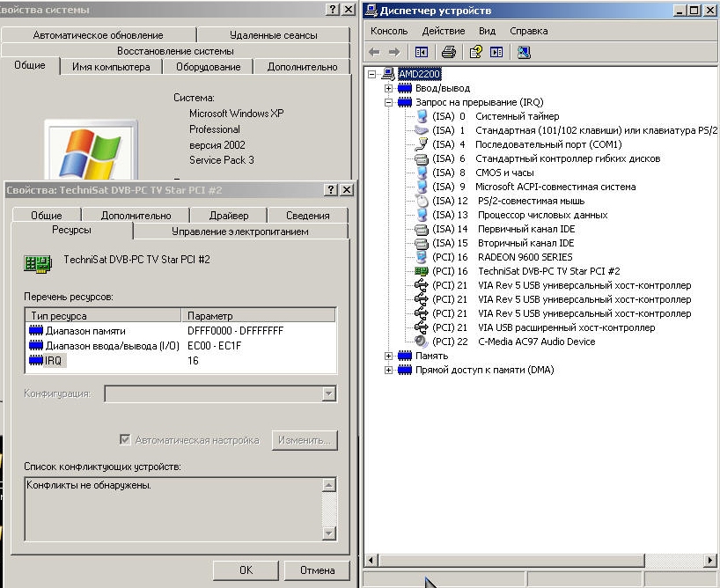Open the Действие menu
Image resolution: width=720 pixels, height=588 pixels.
point(443,31)
